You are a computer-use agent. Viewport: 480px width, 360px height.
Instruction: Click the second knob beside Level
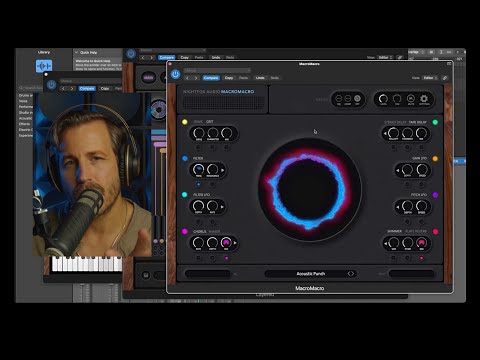coord(397,99)
